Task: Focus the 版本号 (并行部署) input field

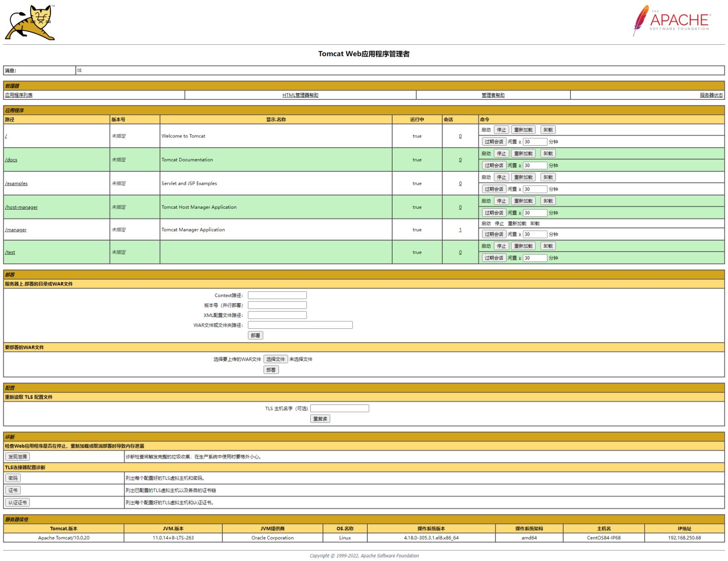Action: (277, 305)
